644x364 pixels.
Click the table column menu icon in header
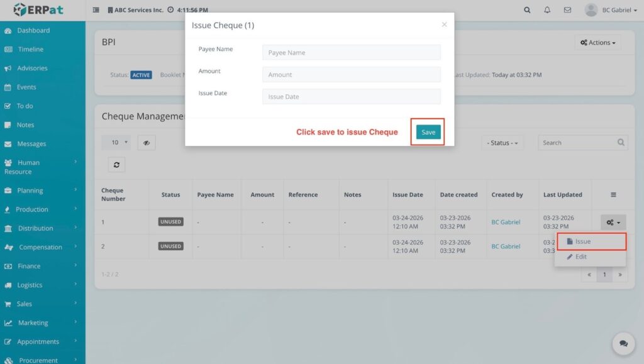(x=613, y=195)
